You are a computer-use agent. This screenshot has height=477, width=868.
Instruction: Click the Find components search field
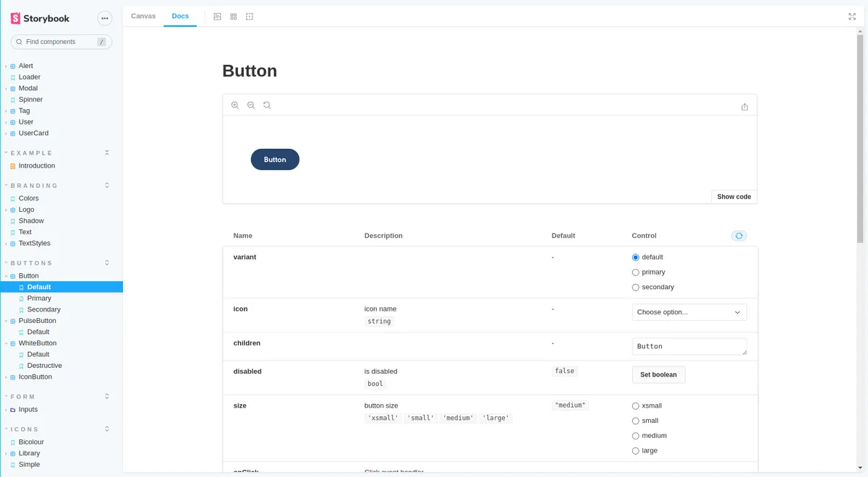pyautogui.click(x=61, y=42)
